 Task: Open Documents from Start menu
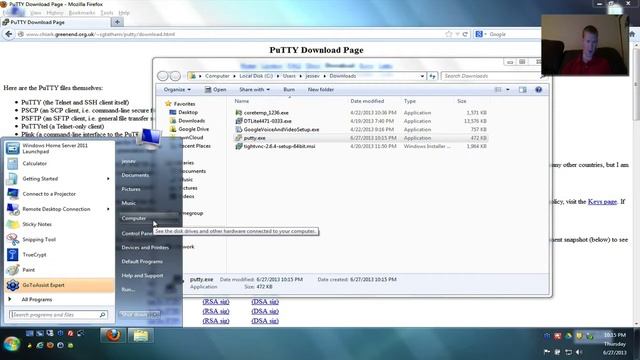point(135,175)
